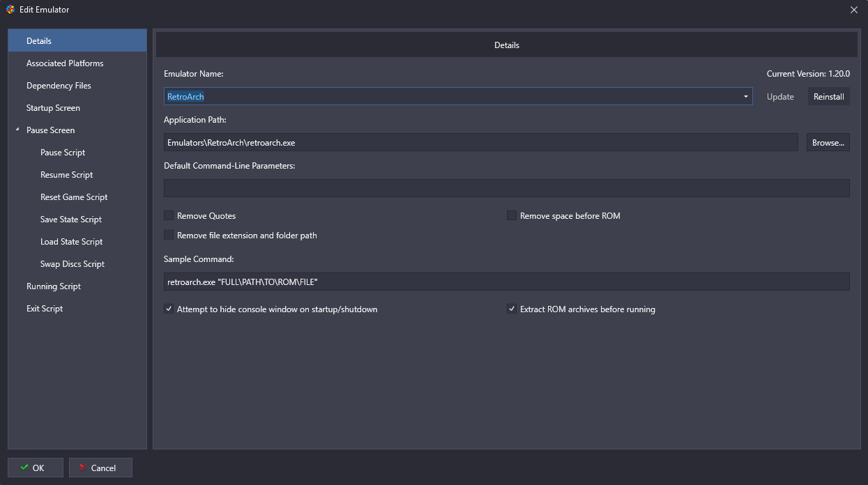This screenshot has height=485, width=868.
Task: Toggle Remove space before ROM checkbox
Action: tap(512, 216)
